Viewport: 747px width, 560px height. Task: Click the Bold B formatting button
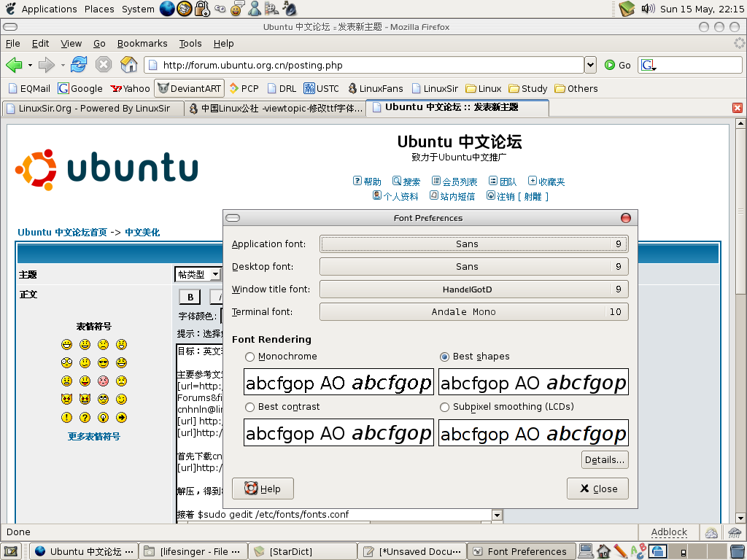pyautogui.click(x=190, y=297)
